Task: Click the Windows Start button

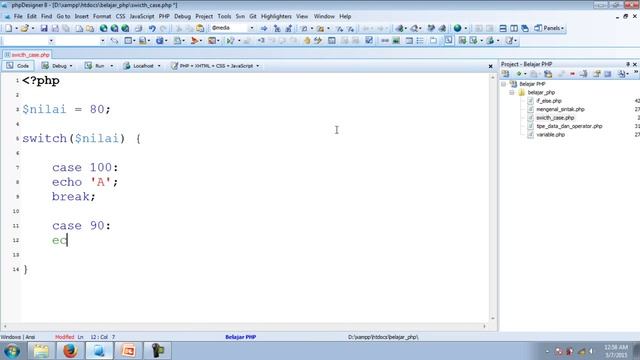Action: tap(12, 351)
